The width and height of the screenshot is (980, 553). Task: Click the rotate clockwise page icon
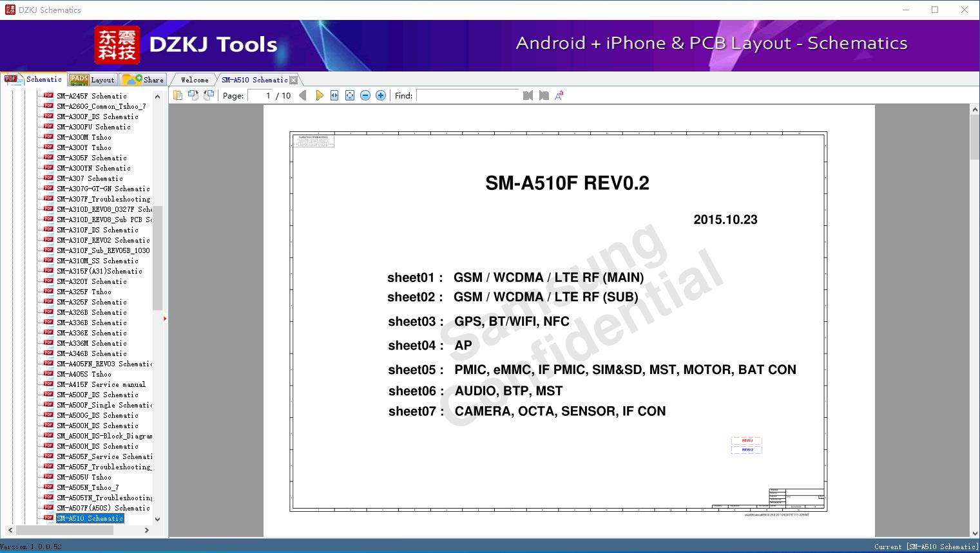pos(208,95)
